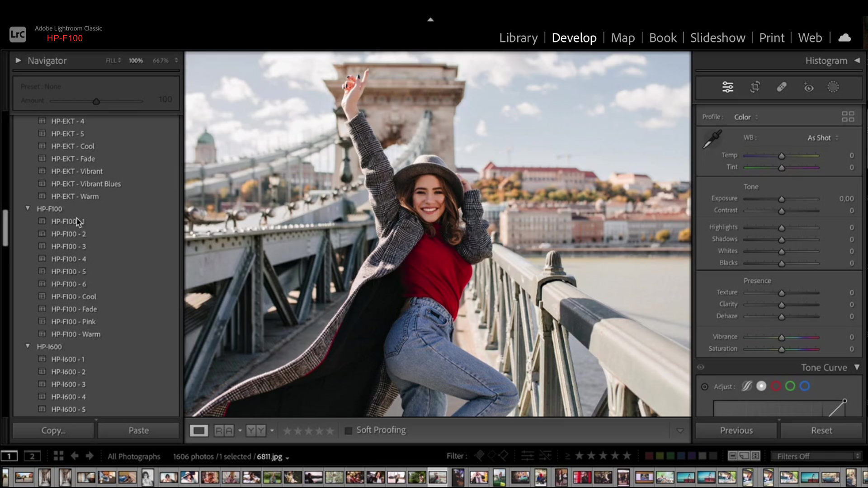The image size is (868, 488).
Task: Open the WB As Shot dropdown
Action: (822, 138)
